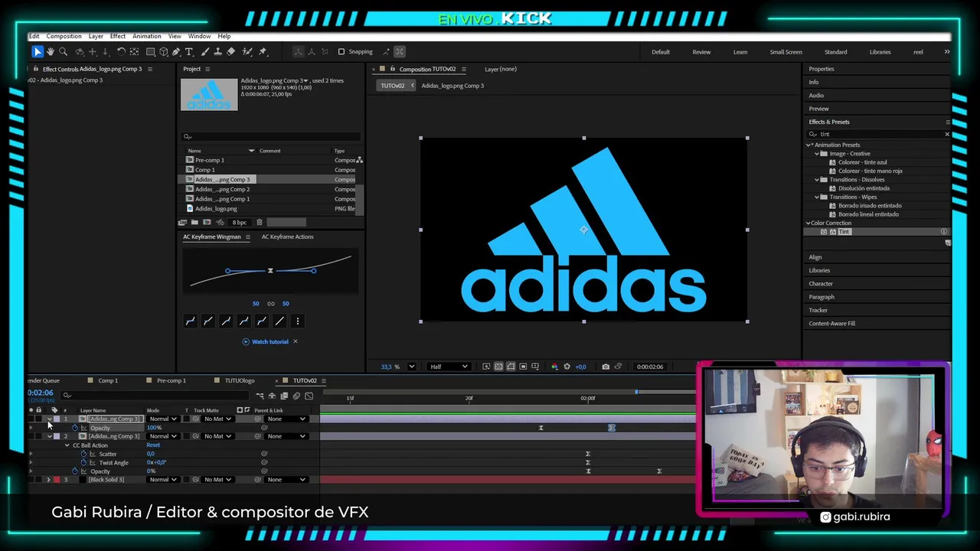Select the Clone Stamp tool
The image size is (980, 551).
[218, 51]
